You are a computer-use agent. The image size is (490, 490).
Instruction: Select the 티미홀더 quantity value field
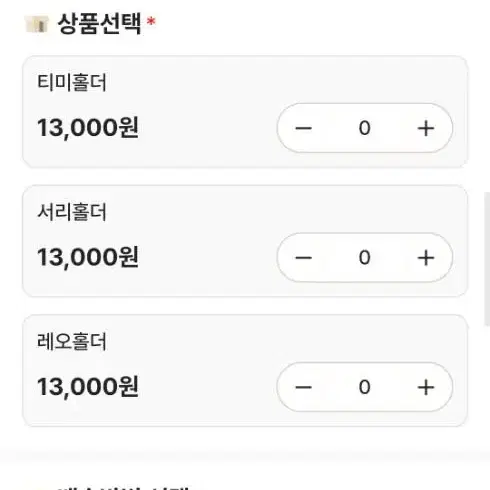pos(364,128)
